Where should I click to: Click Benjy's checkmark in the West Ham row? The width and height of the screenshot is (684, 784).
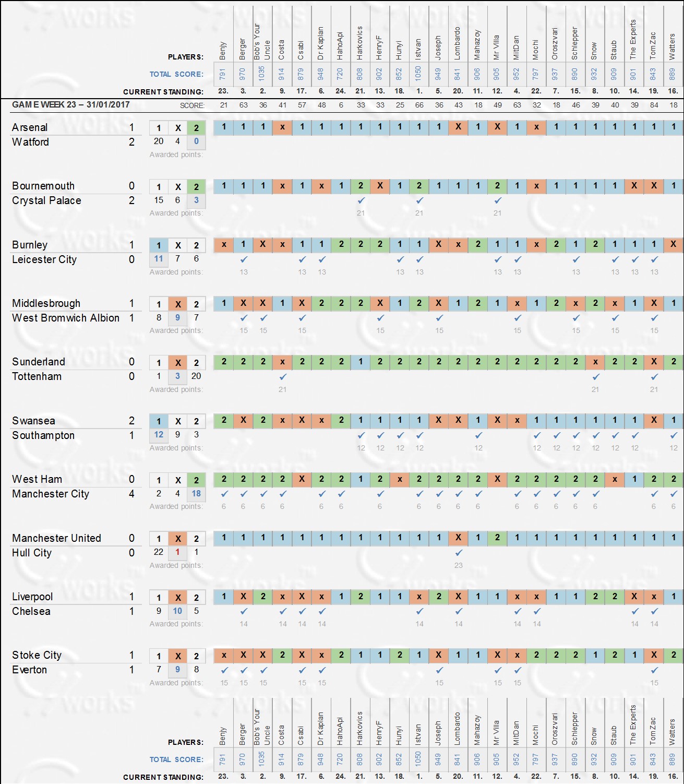pos(224,494)
